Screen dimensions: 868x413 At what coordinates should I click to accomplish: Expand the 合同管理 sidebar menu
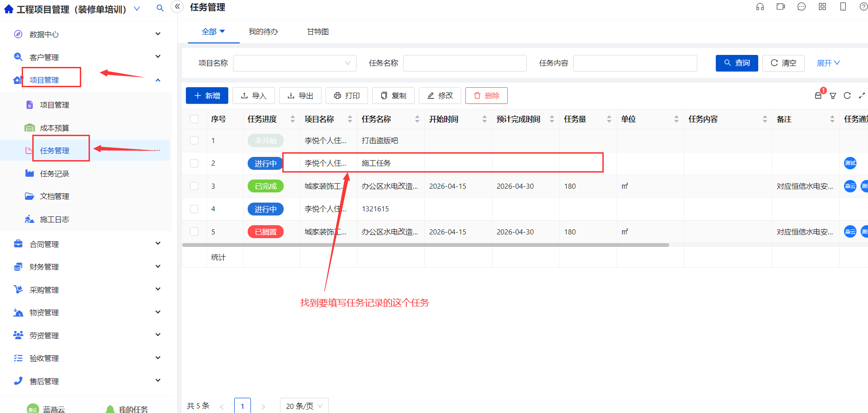pos(87,244)
